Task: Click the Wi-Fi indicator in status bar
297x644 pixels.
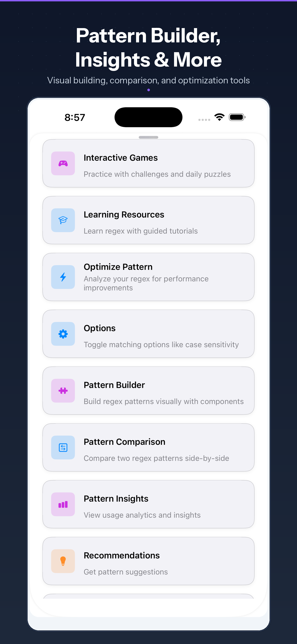Action: (219, 117)
